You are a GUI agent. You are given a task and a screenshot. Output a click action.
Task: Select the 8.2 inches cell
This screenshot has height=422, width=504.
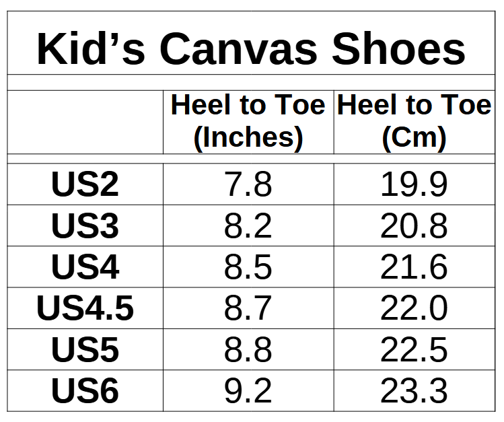[x=248, y=226]
